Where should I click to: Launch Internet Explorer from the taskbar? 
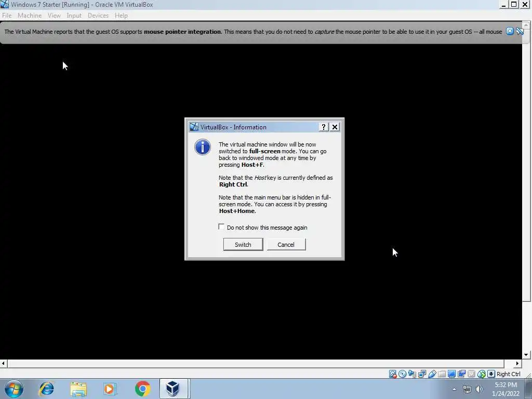coord(46,389)
